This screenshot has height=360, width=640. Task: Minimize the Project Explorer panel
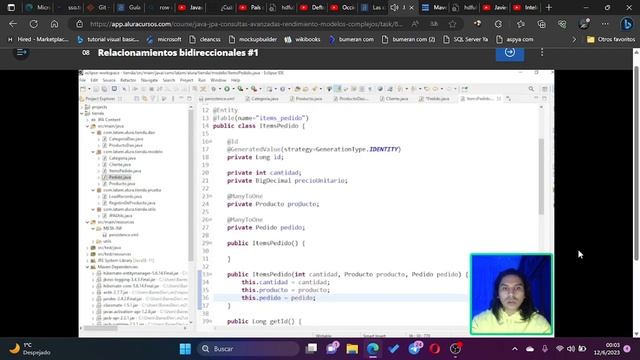[182, 98]
